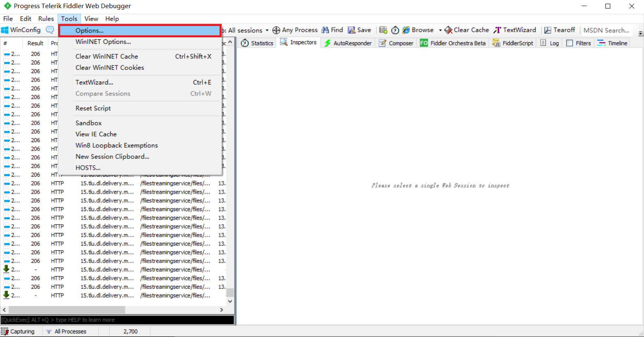Viewport: 644px width, 337px height.
Task: Click the camera screenshot icon
Action: [383, 30]
